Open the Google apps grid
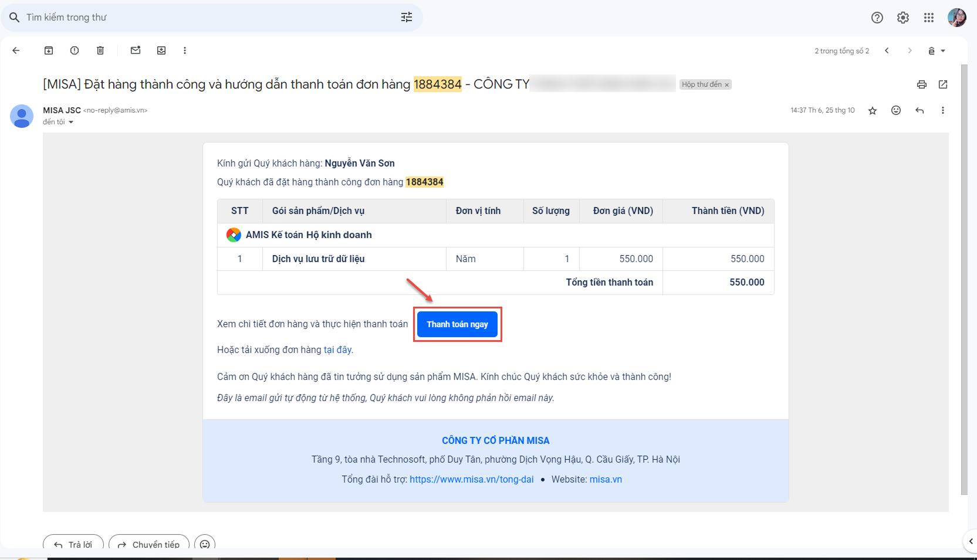The width and height of the screenshot is (977, 560). click(929, 18)
